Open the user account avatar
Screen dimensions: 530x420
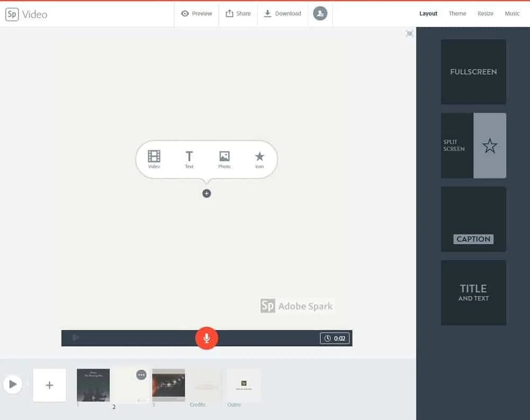[320, 14]
